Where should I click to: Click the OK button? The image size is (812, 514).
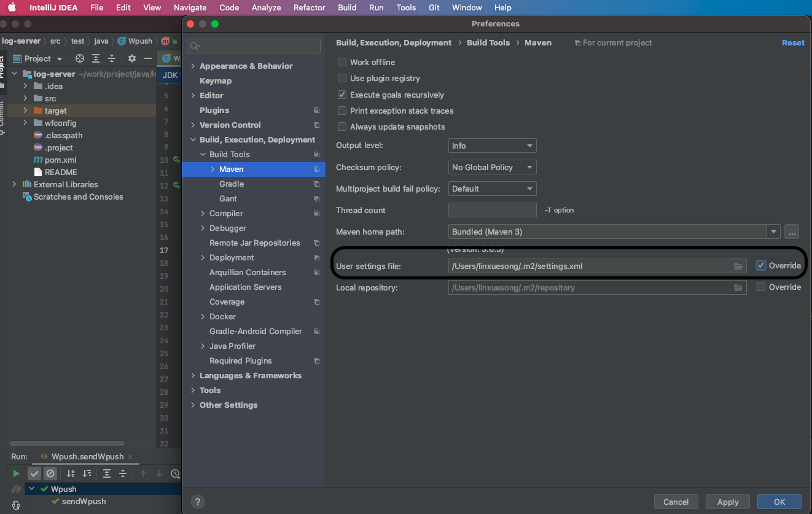pyautogui.click(x=779, y=502)
